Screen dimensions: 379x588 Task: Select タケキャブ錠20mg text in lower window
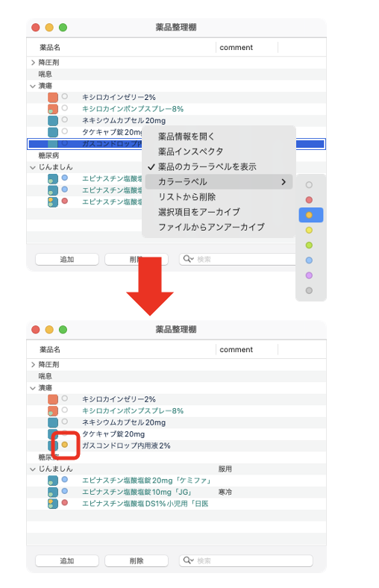[x=113, y=434]
